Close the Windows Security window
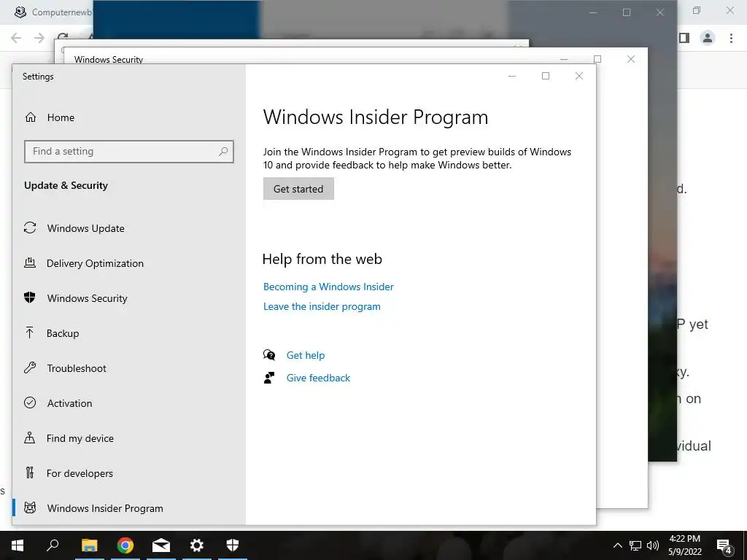 pos(631,59)
